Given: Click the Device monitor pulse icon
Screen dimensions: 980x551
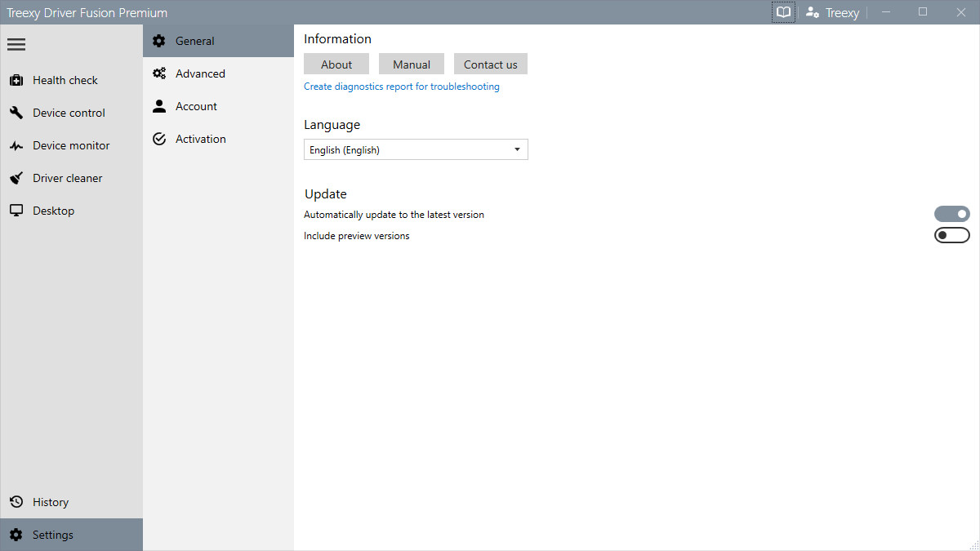Looking at the screenshot, I should [16, 145].
